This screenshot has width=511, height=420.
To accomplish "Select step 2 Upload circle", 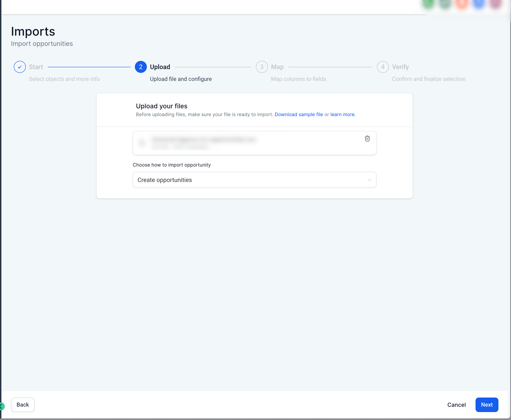I will pyautogui.click(x=141, y=67).
